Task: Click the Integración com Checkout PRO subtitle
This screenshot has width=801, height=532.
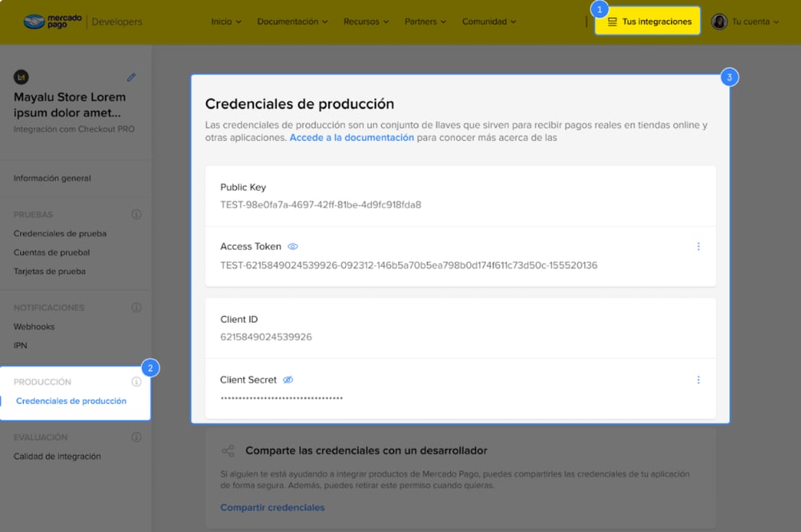Action: 74,129
